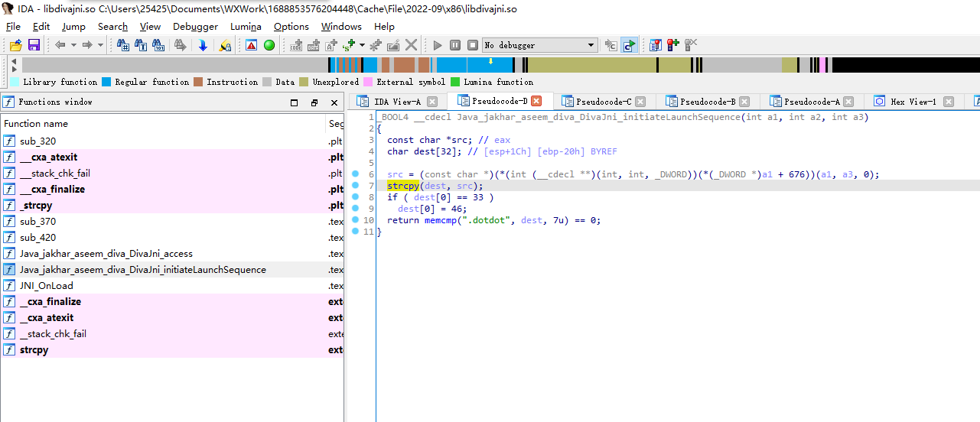This screenshot has height=422, width=980.
Task: Close the Functions window panel
Action: coord(334,102)
